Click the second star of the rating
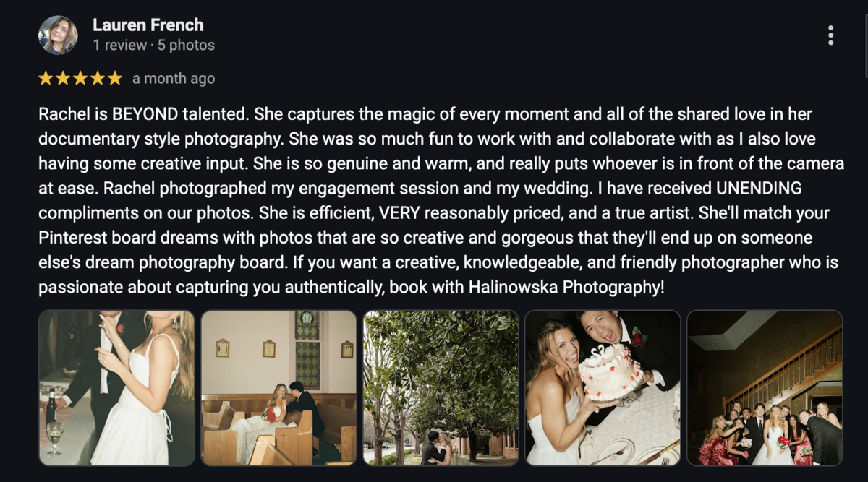Viewport: 868px width, 482px height. pos(64,78)
